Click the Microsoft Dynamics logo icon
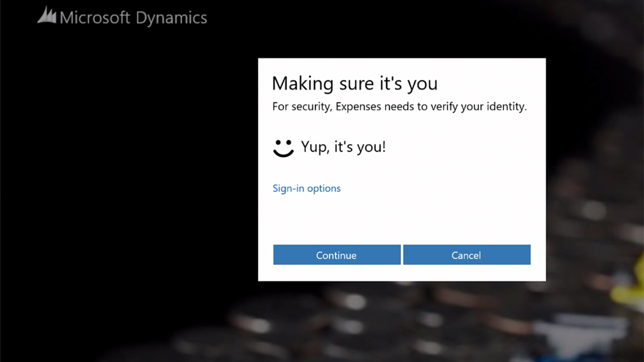The width and height of the screenshot is (644, 362). [x=47, y=16]
